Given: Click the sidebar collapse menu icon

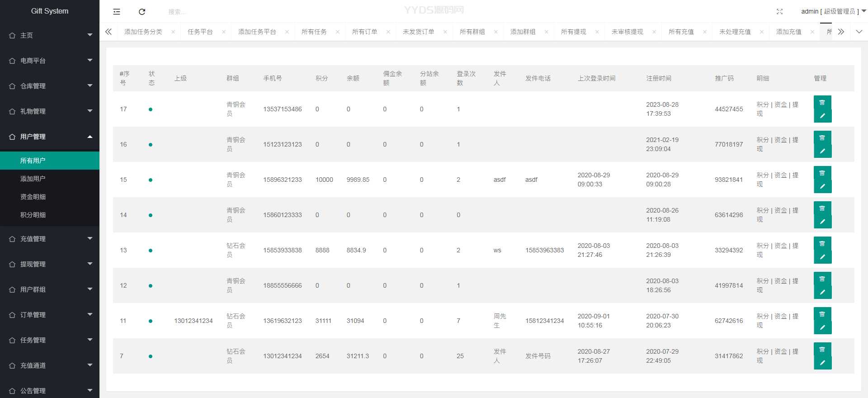Looking at the screenshot, I should (x=117, y=12).
